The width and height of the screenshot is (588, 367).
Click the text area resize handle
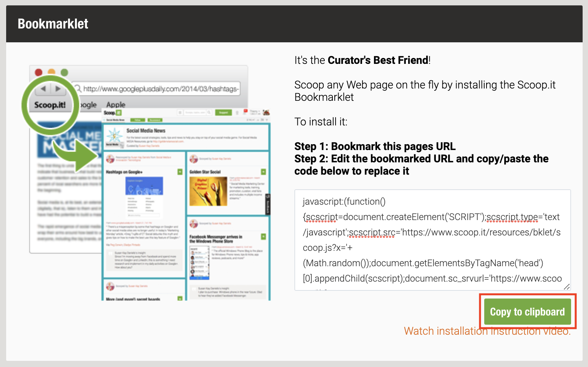[x=566, y=287]
